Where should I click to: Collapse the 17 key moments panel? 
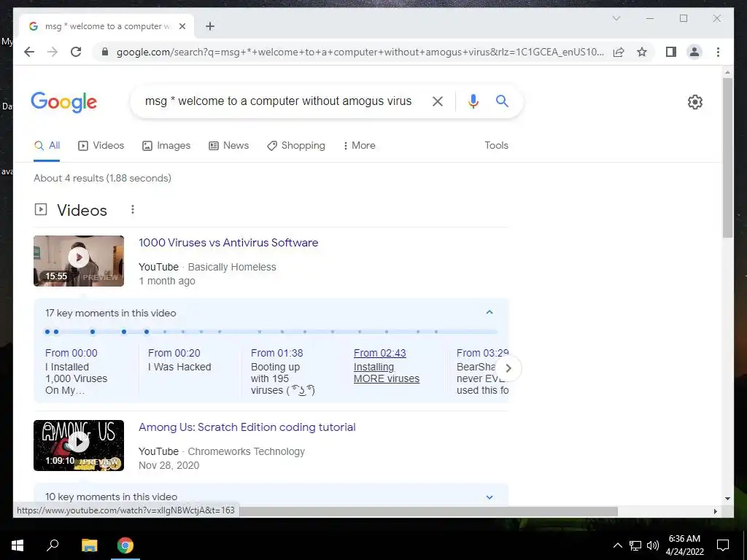pyautogui.click(x=489, y=312)
